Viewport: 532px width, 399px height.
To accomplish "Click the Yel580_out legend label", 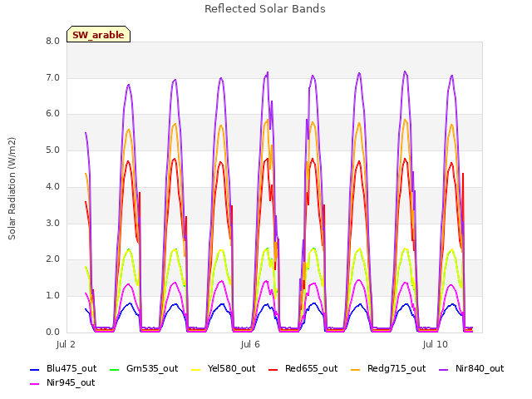I will pyautogui.click(x=231, y=368).
